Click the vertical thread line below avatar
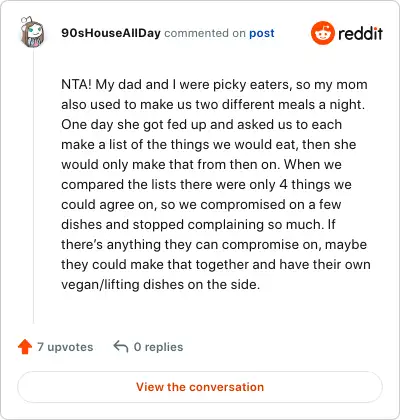 click(33, 187)
